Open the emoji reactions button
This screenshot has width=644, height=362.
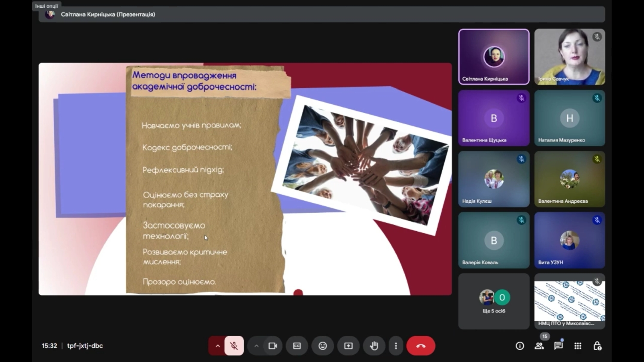(323, 346)
